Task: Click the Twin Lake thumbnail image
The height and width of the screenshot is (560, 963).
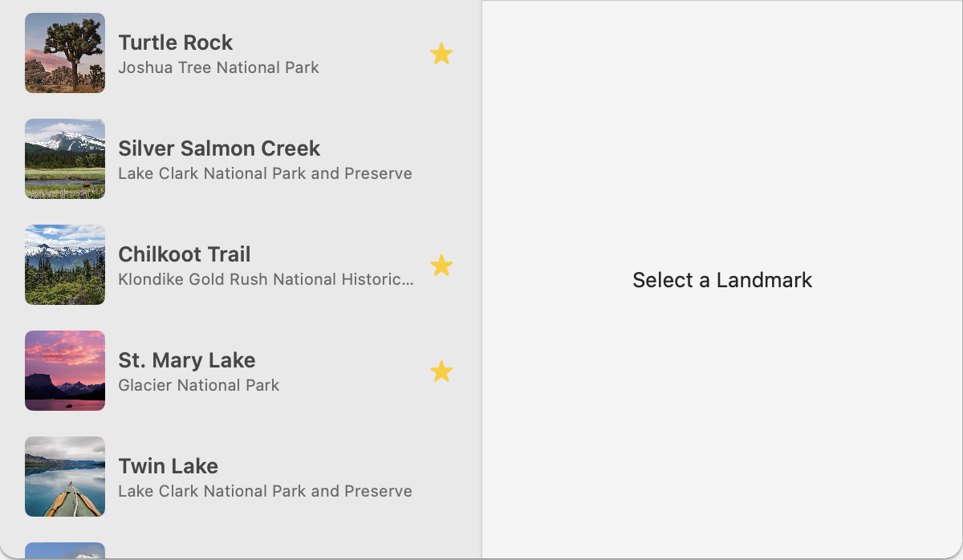Action: click(x=64, y=477)
